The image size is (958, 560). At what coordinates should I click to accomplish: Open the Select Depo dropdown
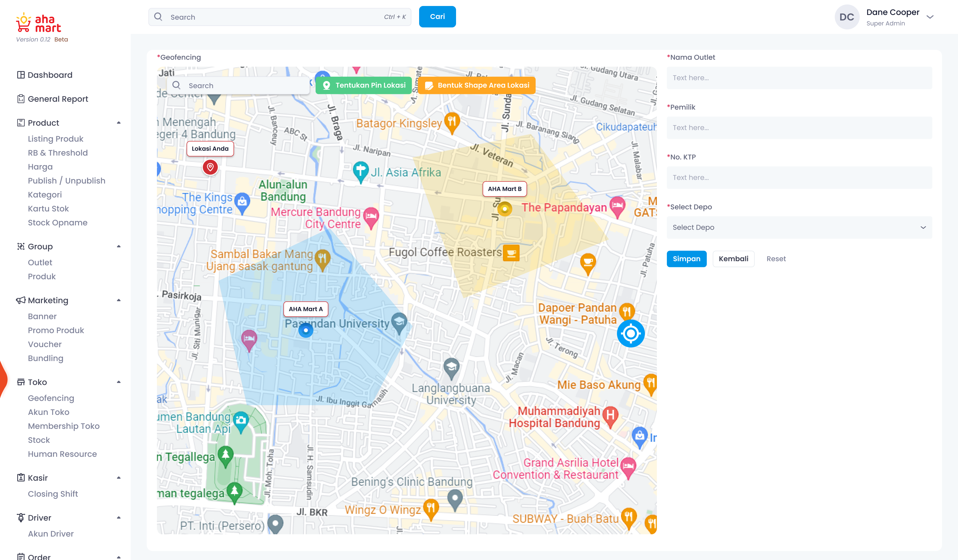(x=799, y=227)
